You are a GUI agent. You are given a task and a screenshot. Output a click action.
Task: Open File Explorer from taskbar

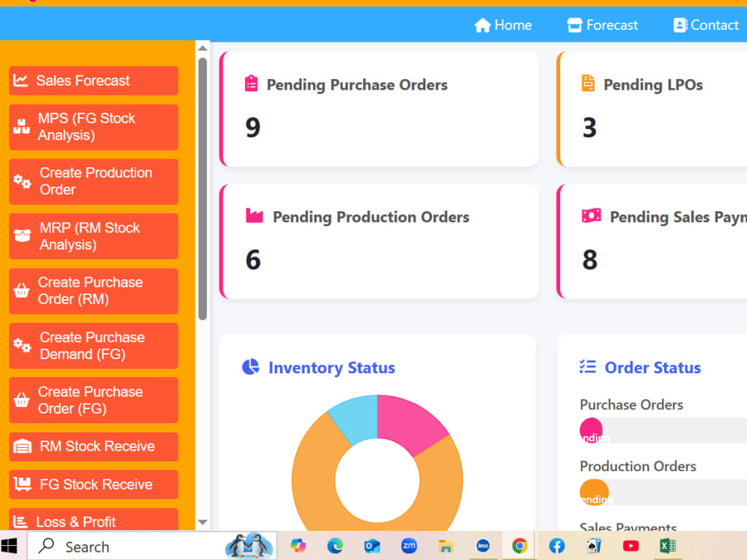point(445,546)
